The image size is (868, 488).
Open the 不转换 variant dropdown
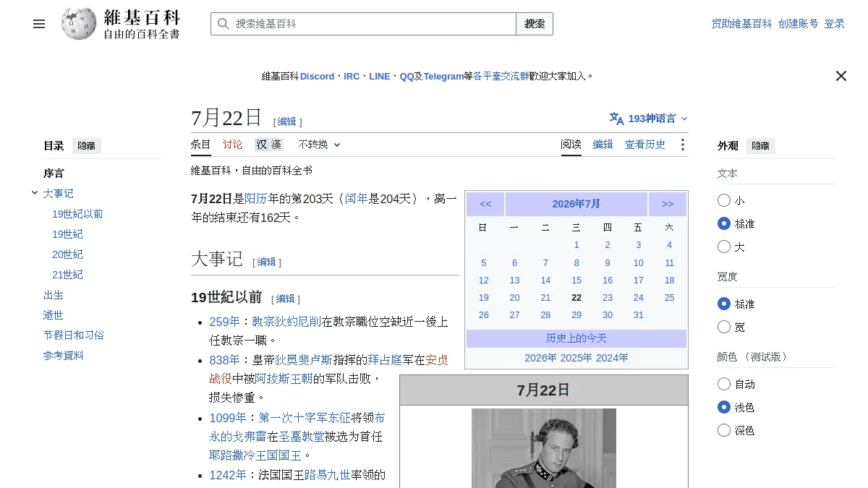pos(319,145)
